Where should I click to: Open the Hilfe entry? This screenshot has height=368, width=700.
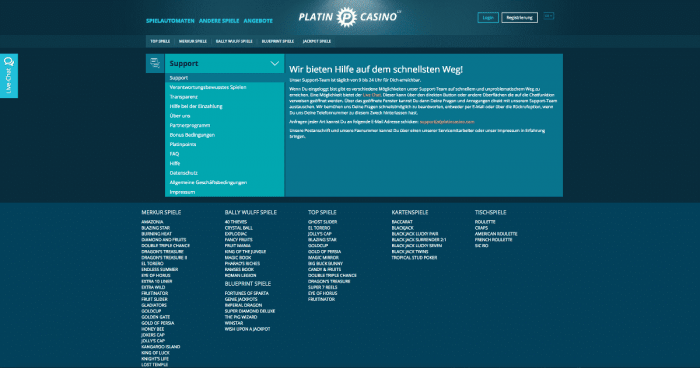point(175,163)
